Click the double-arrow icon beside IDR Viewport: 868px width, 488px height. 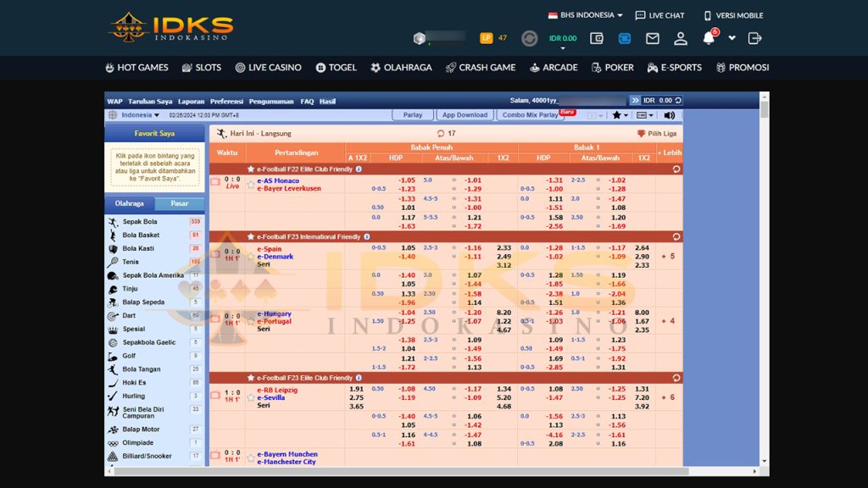[x=635, y=101]
